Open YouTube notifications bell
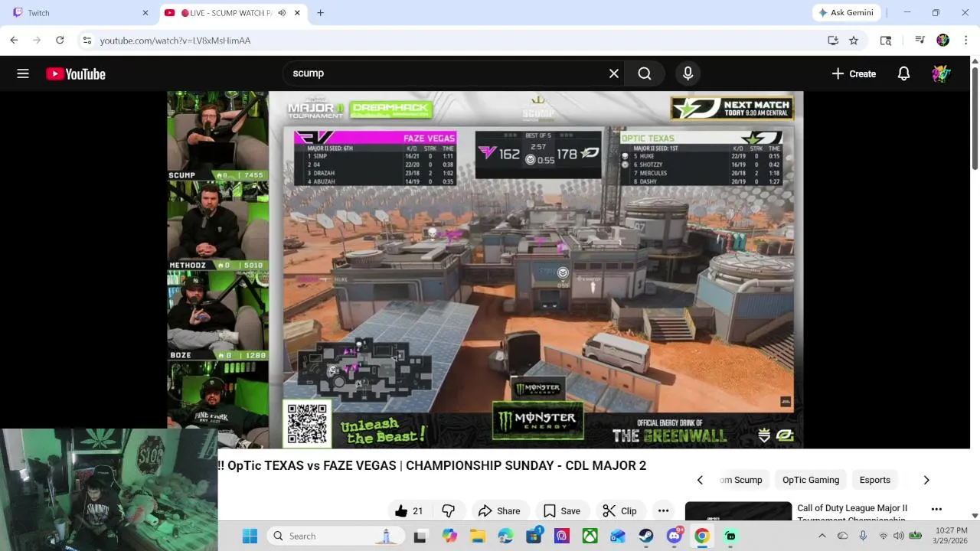 click(x=903, y=73)
